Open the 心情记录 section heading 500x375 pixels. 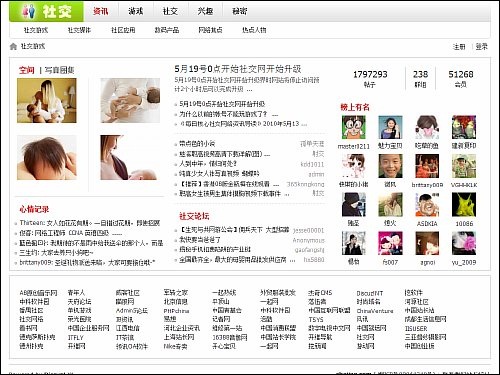click(34, 209)
